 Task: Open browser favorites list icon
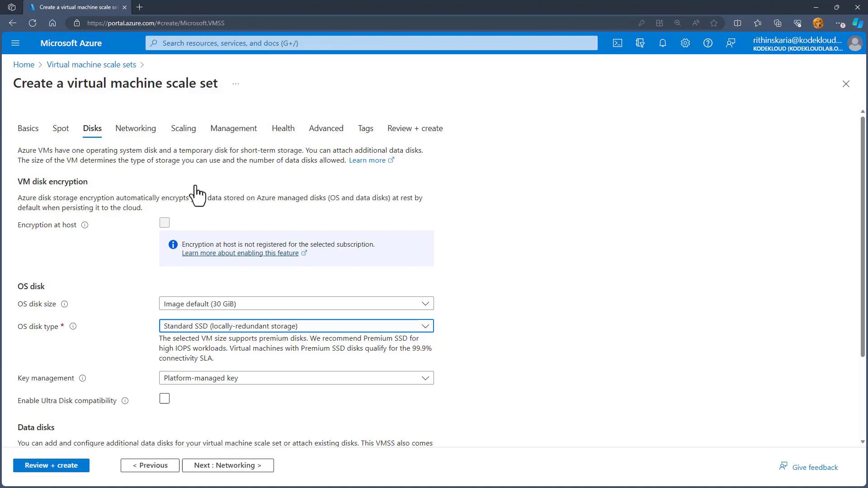(x=758, y=23)
